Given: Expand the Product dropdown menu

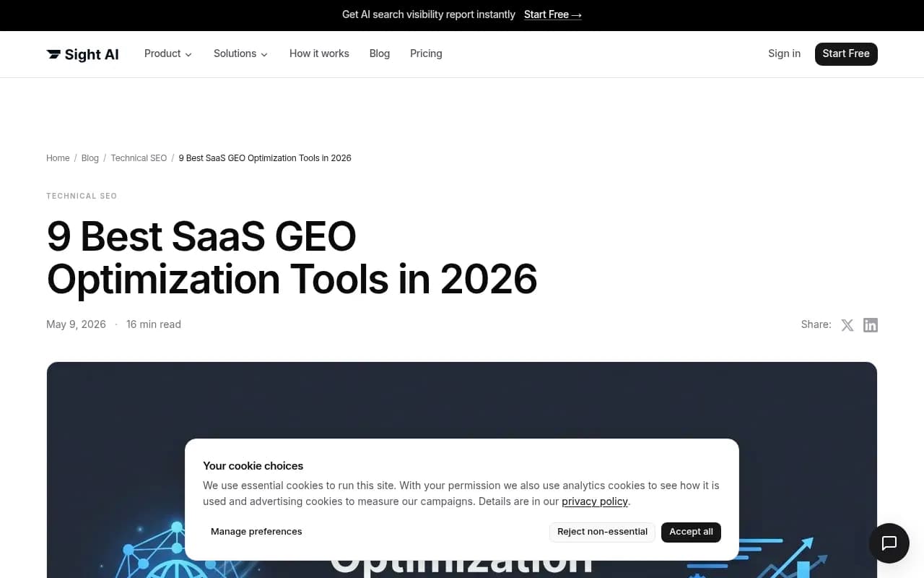Looking at the screenshot, I should 168,53.
